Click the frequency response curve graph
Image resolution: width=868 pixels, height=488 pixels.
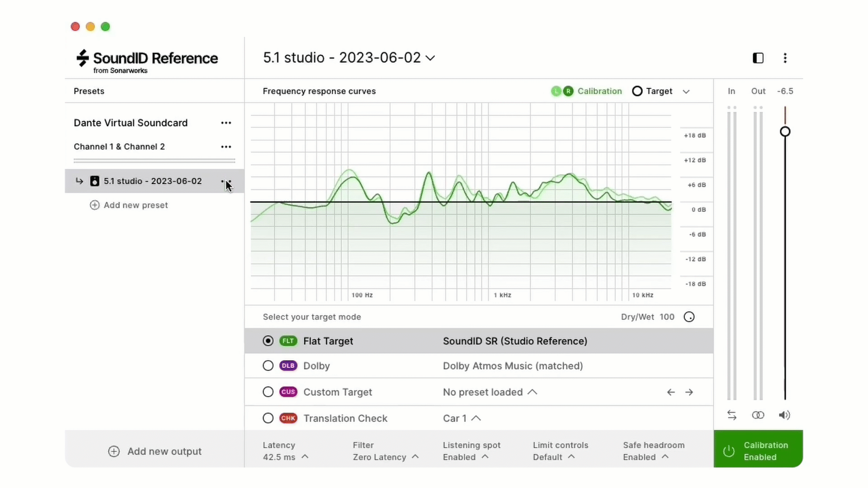461,202
